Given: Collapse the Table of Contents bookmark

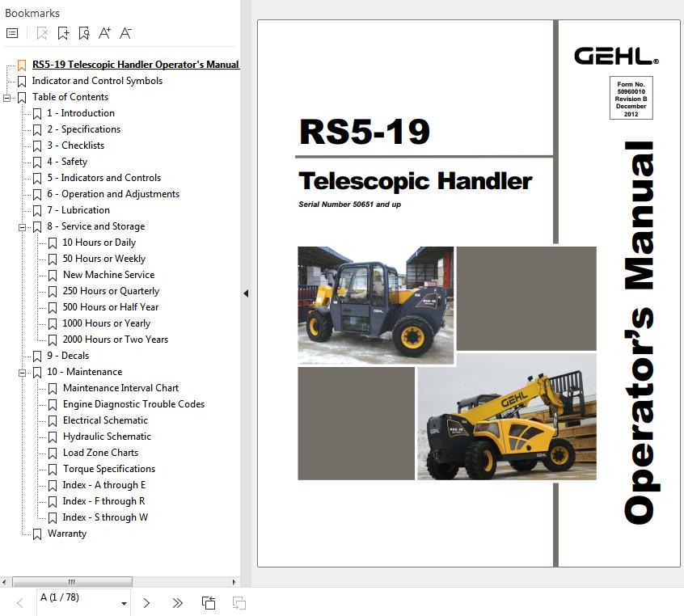Looking at the screenshot, I should click(x=7, y=98).
